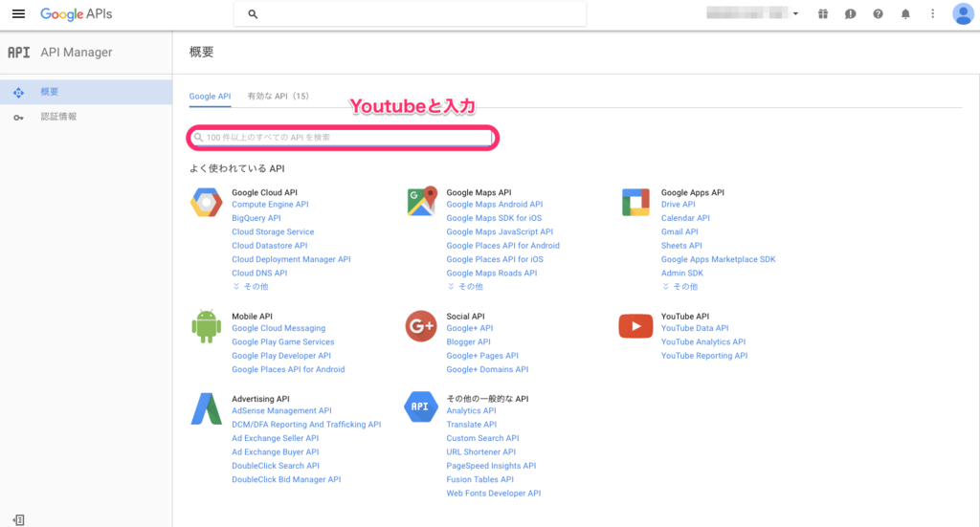Open the YouTube Analytics API link
Image resolution: width=980 pixels, height=527 pixels.
[703, 341]
